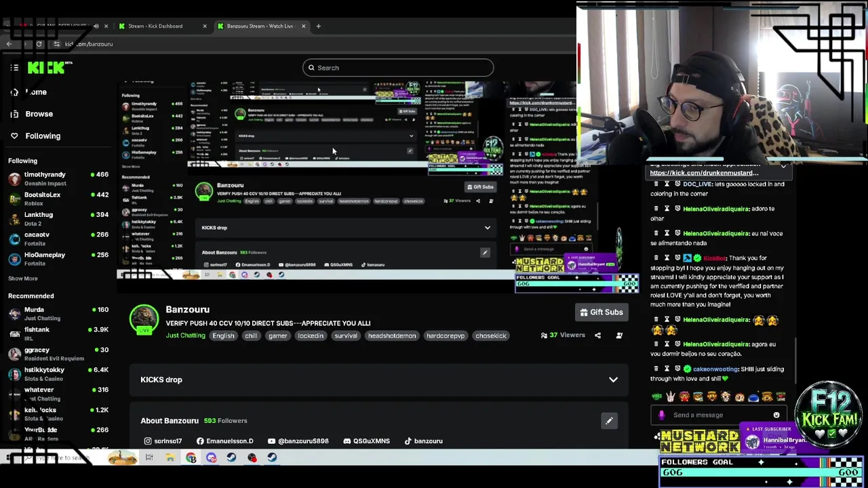Image resolution: width=868 pixels, height=488 pixels.
Task: Focus the Kick Search field
Action: pyautogui.click(x=398, y=68)
